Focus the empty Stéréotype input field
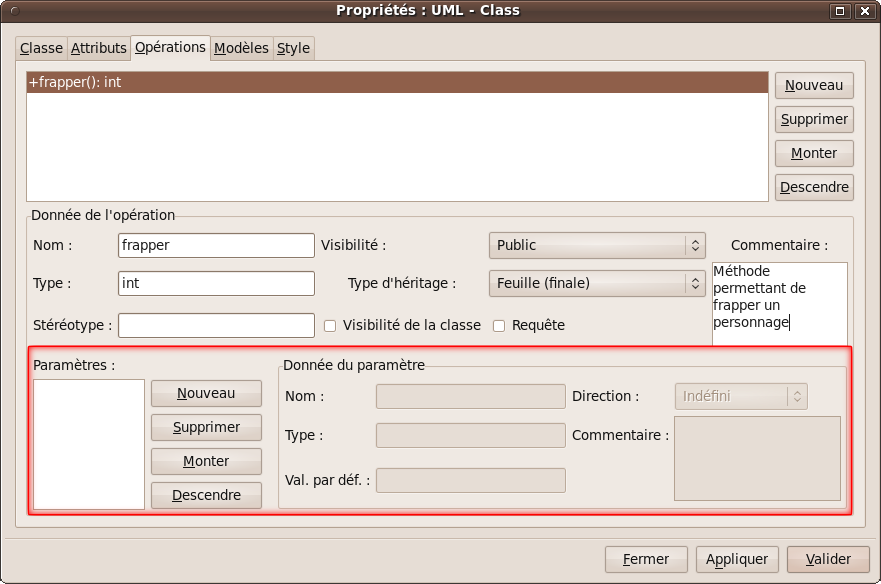The width and height of the screenshot is (881, 584). pyautogui.click(x=216, y=325)
